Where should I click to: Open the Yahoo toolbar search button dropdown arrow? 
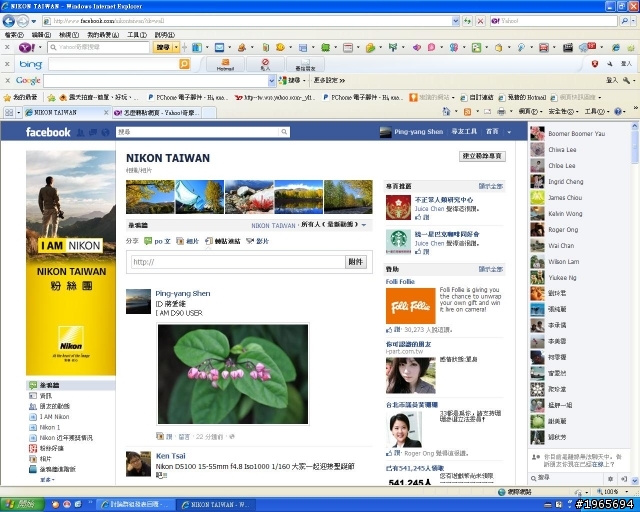[176, 47]
